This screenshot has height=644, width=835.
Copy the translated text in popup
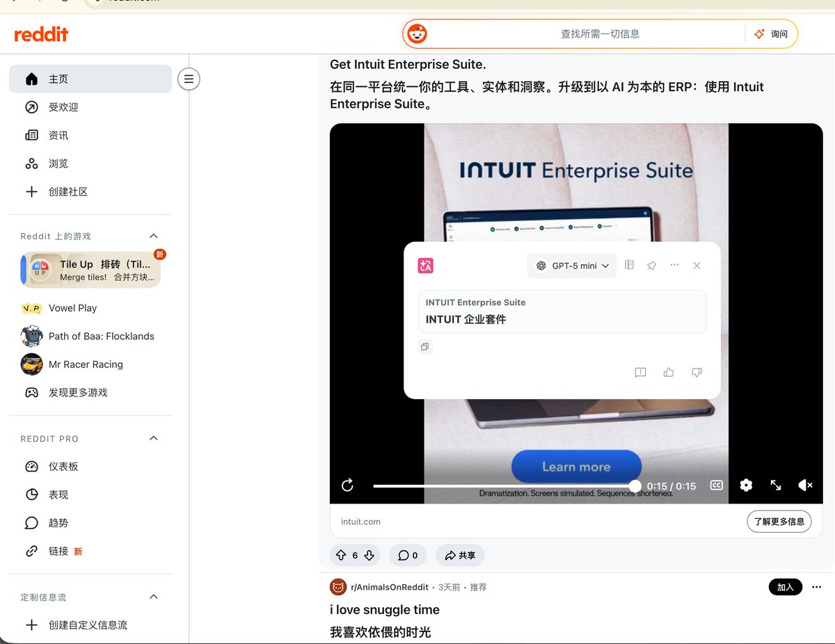pos(424,346)
